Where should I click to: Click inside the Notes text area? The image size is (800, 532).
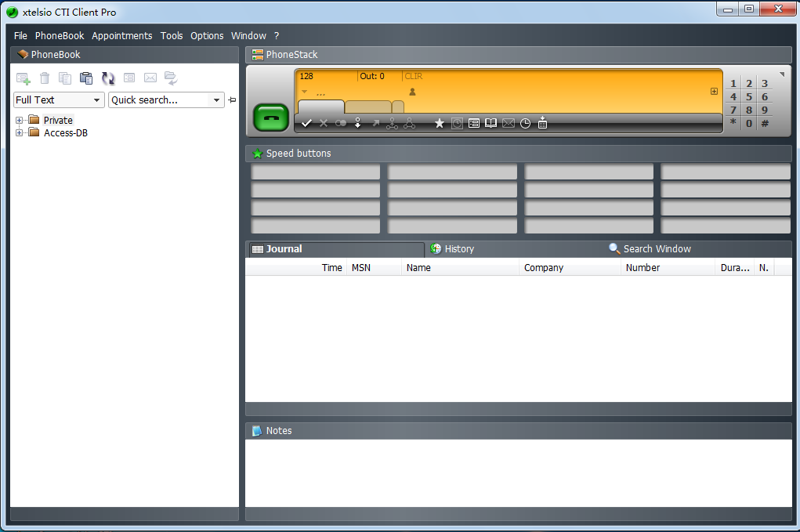tap(519, 472)
